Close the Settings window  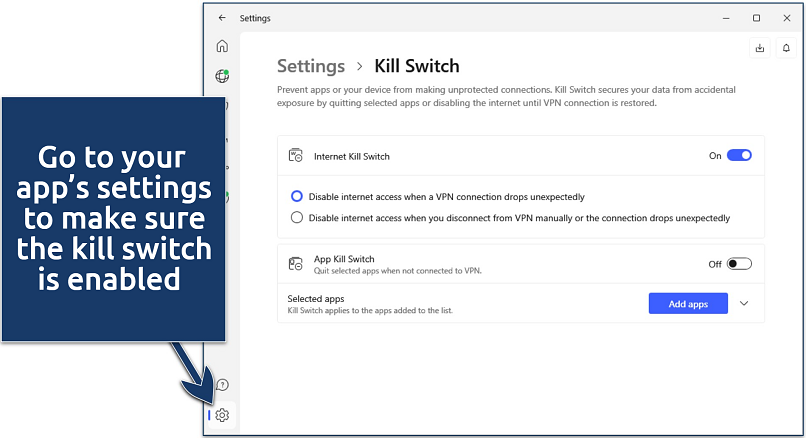point(786,18)
